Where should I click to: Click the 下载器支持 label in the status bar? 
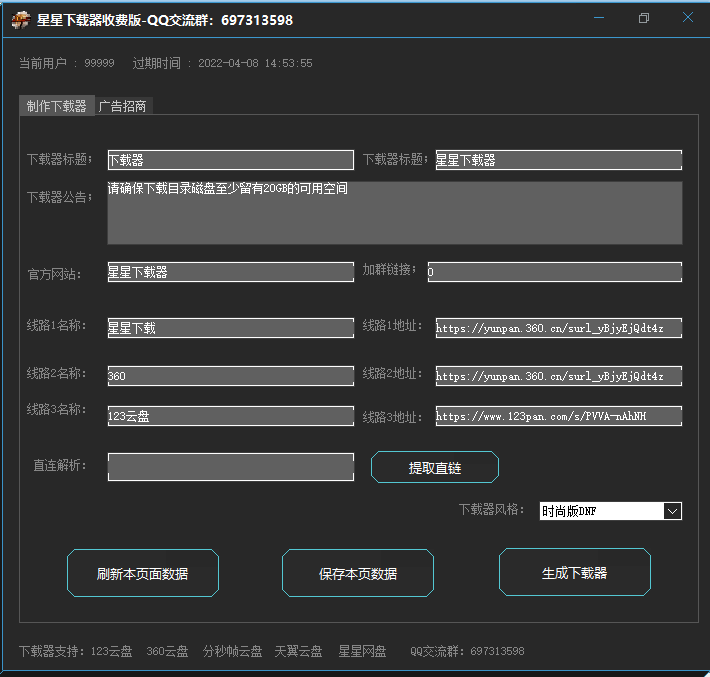[x=52, y=651]
